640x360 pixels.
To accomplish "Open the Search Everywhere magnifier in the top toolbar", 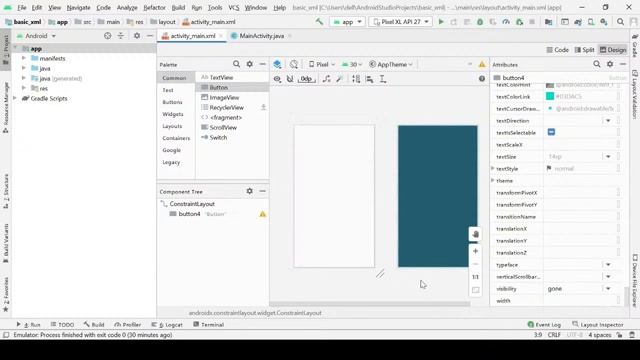I will (x=620, y=22).
